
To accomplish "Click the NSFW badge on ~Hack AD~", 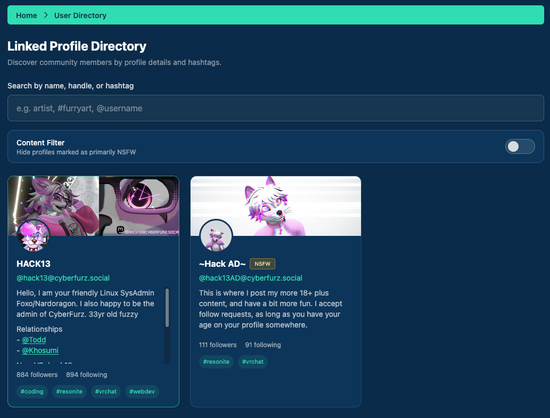I will [x=262, y=264].
